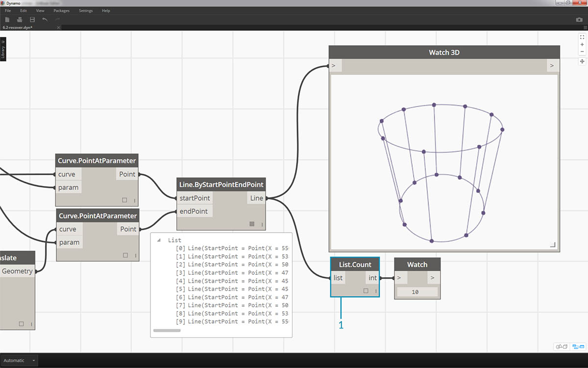Open the Automatic run mode dropdown
Image resolution: width=588 pixels, height=368 pixels.
click(19, 360)
